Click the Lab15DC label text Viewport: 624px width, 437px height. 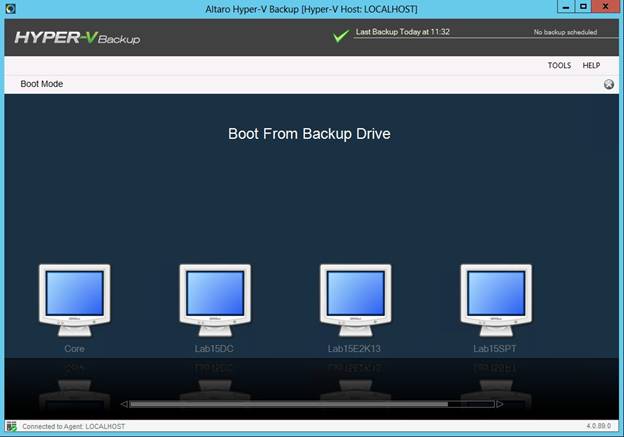(214, 349)
